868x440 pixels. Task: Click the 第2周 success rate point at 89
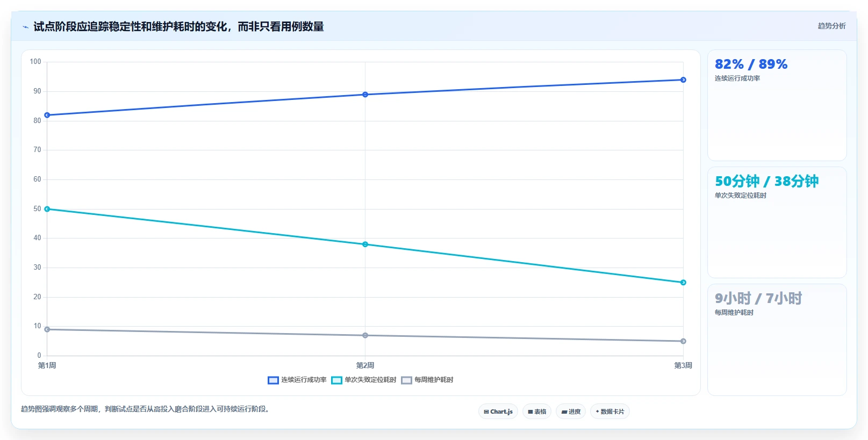[365, 95]
